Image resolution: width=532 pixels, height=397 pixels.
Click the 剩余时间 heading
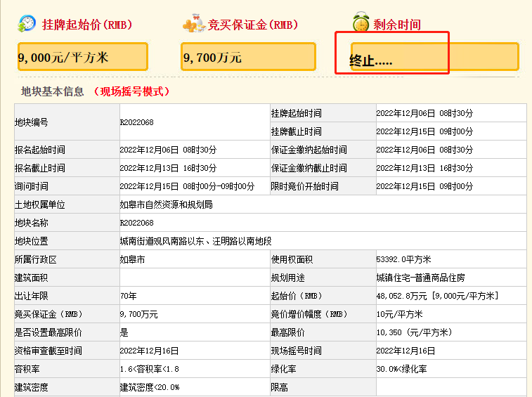(x=397, y=25)
